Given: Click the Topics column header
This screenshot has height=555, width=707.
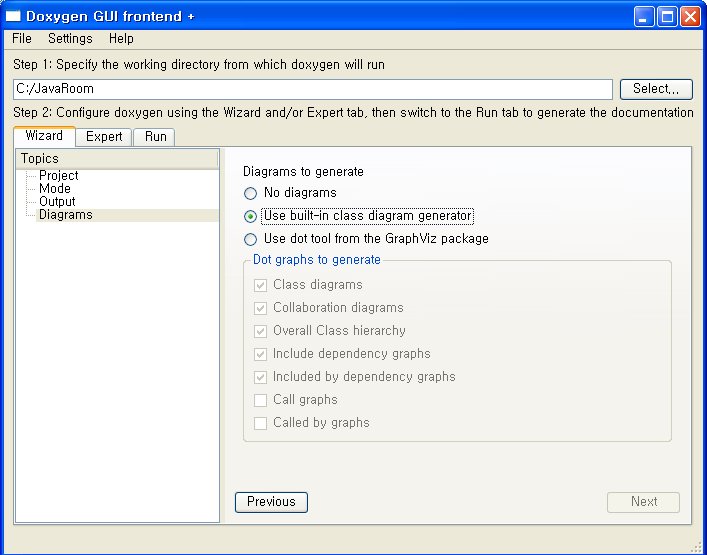Looking at the screenshot, I should click(x=117, y=159).
